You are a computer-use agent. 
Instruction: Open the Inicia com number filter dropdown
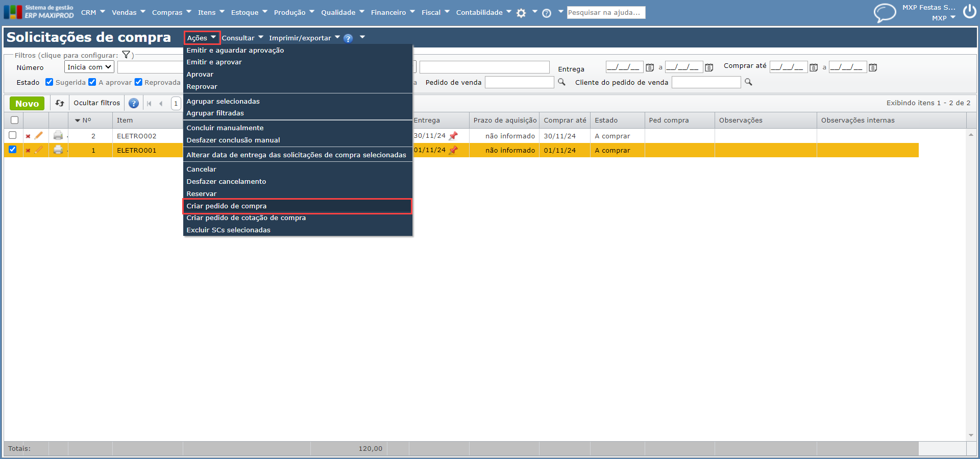(x=89, y=67)
